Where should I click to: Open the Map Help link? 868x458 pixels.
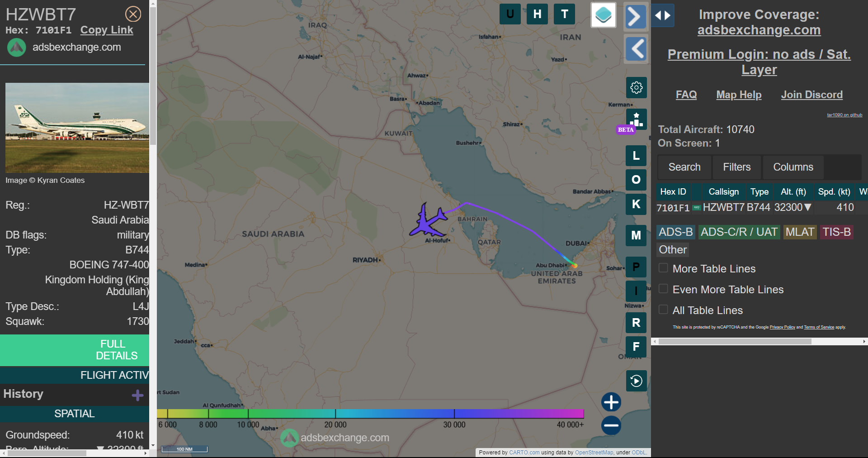pos(739,95)
